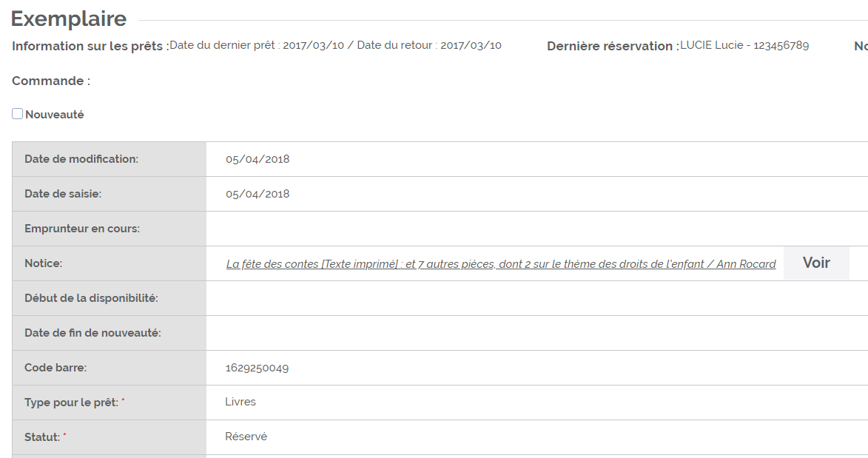Click the LUCIE Lucie reservation text
The image size is (868, 458).
coord(744,45)
